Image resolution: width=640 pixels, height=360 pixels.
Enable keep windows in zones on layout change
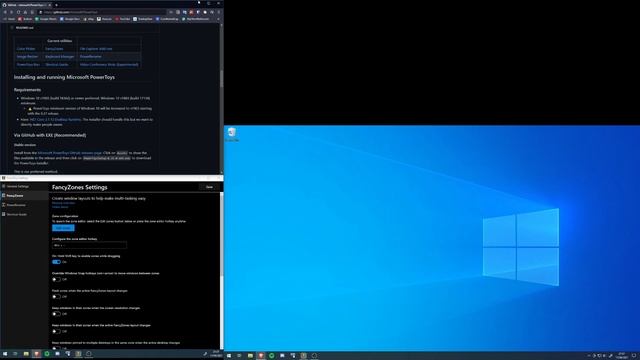56,331
